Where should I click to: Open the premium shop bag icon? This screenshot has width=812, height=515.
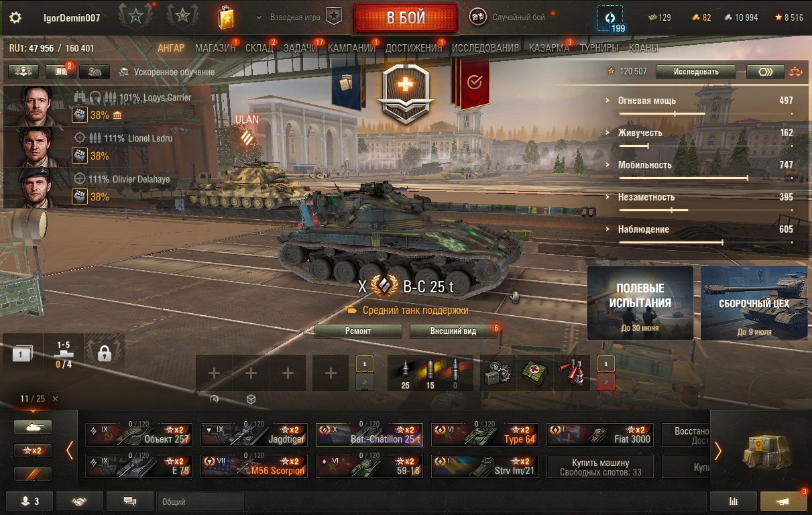pyautogui.click(x=226, y=17)
